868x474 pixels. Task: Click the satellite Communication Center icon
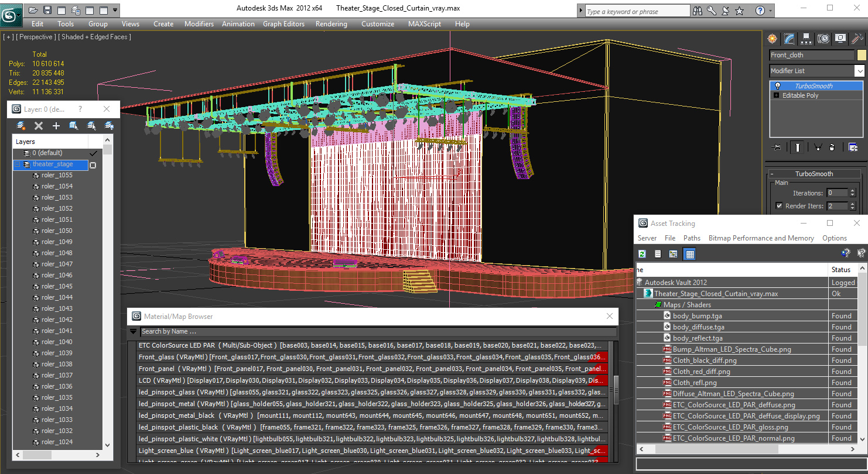point(726,11)
